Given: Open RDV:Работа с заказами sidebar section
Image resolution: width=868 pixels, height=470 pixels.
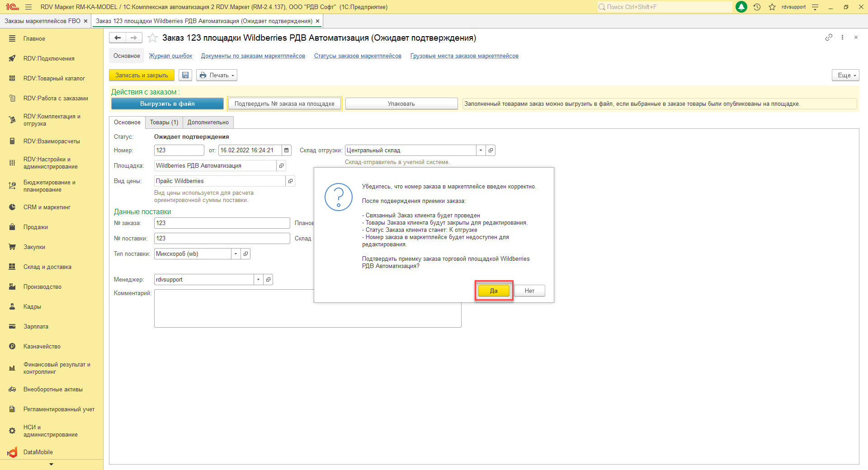Looking at the screenshot, I should (x=52, y=99).
